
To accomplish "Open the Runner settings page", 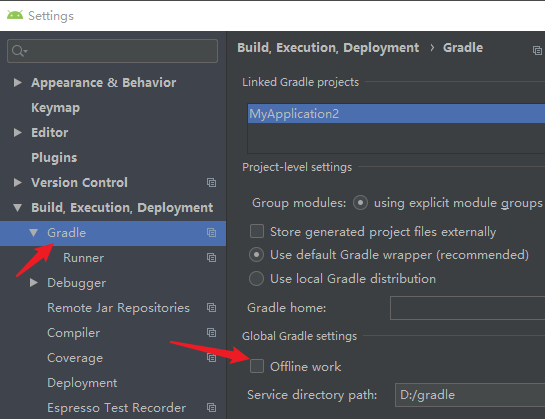I will tap(83, 258).
